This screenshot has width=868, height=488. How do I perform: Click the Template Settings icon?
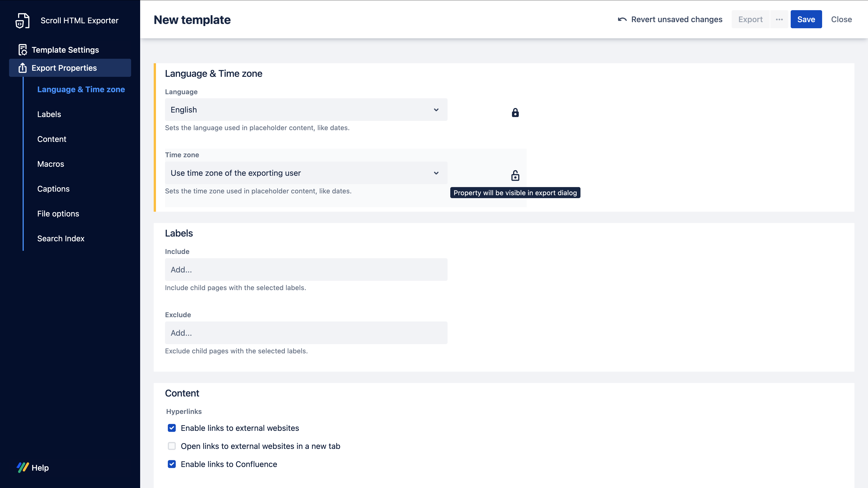click(23, 50)
